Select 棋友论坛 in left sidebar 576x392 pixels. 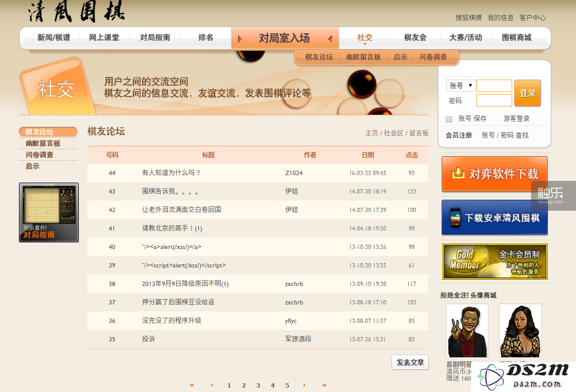tap(48, 132)
